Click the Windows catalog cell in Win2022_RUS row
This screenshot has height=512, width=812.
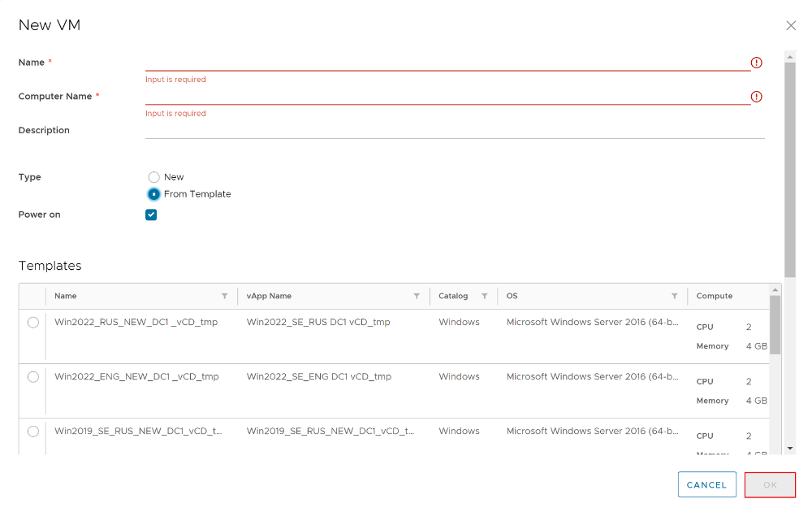[459, 323]
